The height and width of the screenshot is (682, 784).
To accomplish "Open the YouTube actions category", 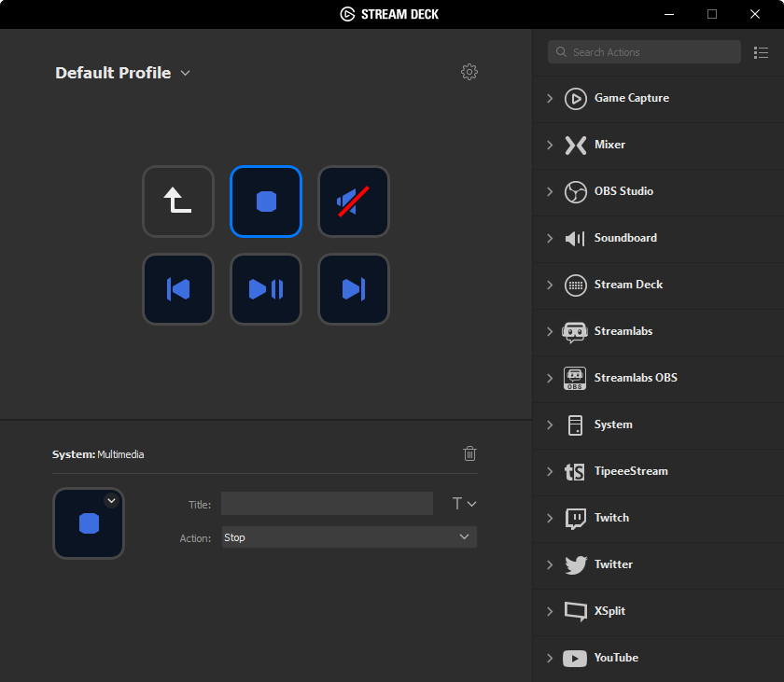I will tap(616, 658).
